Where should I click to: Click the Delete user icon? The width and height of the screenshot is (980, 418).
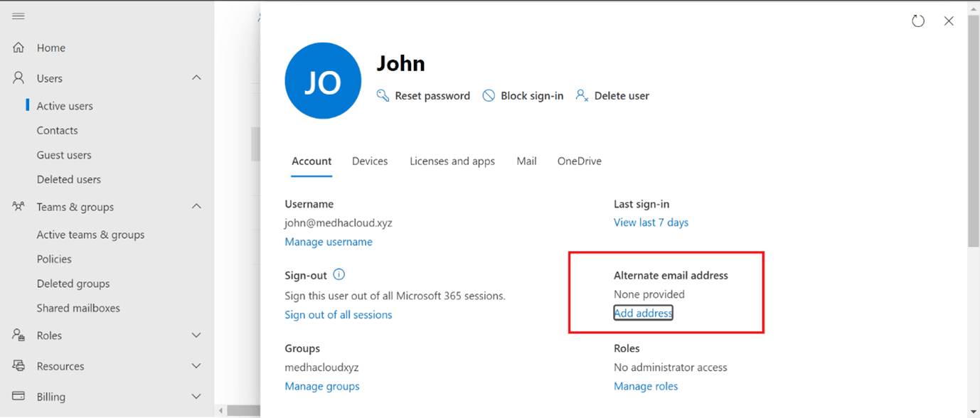pos(581,95)
